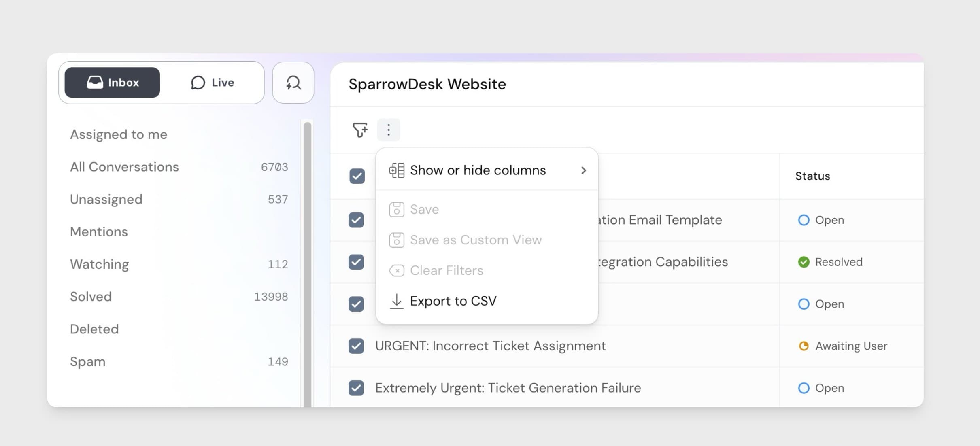Click the Resolved status text
The height and width of the screenshot is (446, 980).
click(839, 262)
